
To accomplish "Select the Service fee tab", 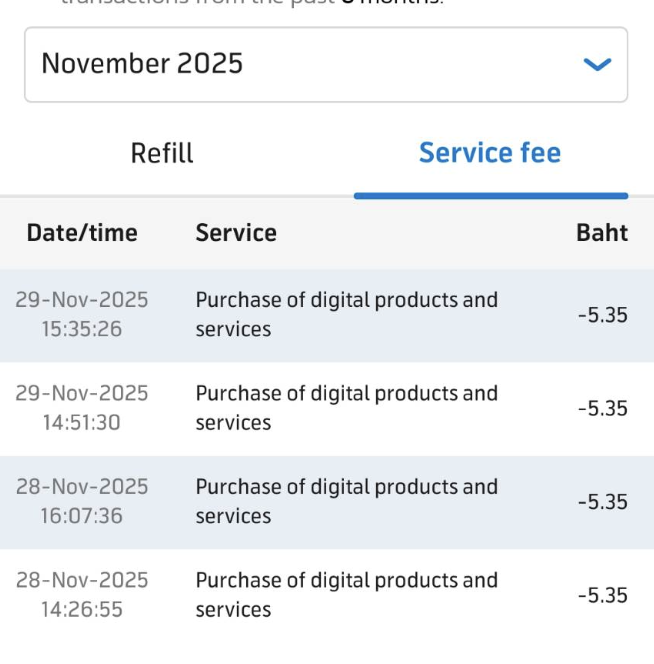I will click(x=490, y=153).
